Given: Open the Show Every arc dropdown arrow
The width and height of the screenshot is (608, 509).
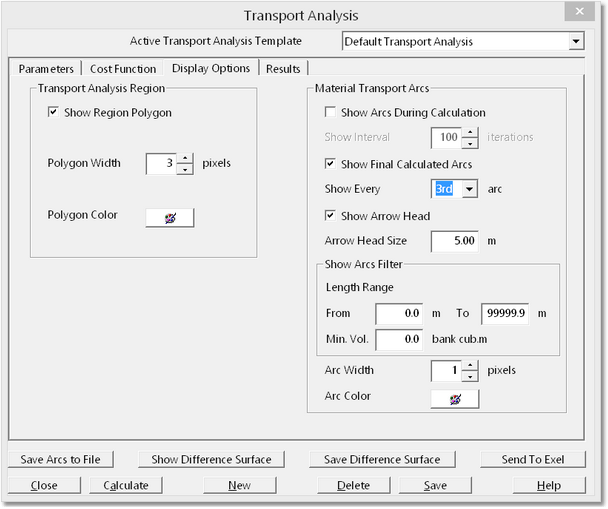Looking at the screenshot, I should pyautogui.click(x=470, y=189).
